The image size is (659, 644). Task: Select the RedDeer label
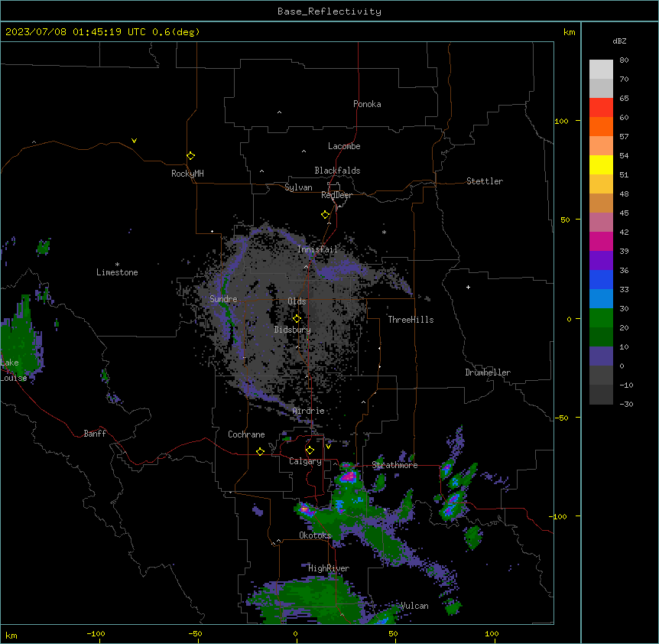click(x=336, y=195)
